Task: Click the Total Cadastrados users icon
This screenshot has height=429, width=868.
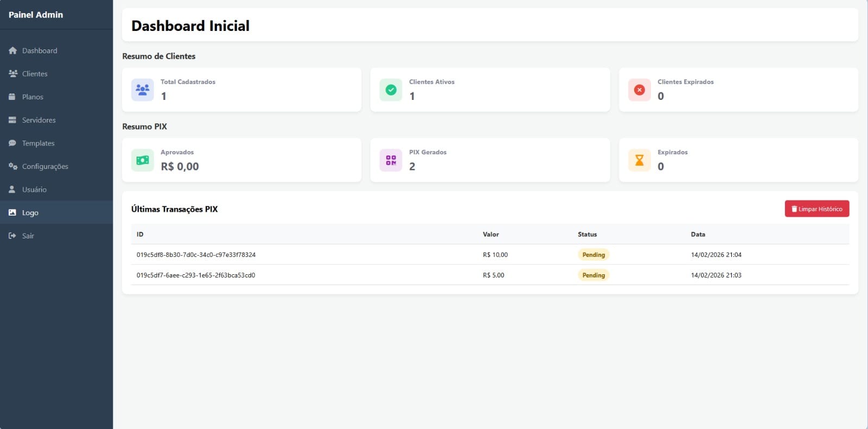Action: (x=143, y=90)
